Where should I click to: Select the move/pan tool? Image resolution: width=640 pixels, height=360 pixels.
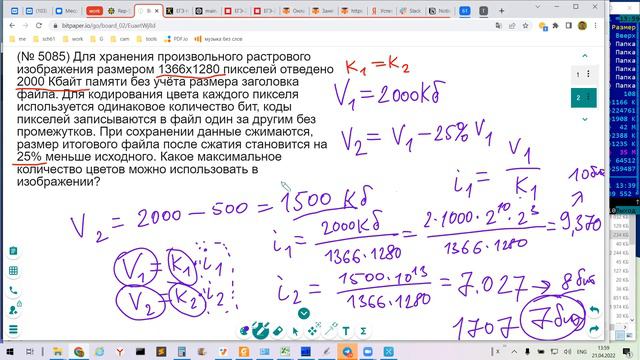click(313, 331)
